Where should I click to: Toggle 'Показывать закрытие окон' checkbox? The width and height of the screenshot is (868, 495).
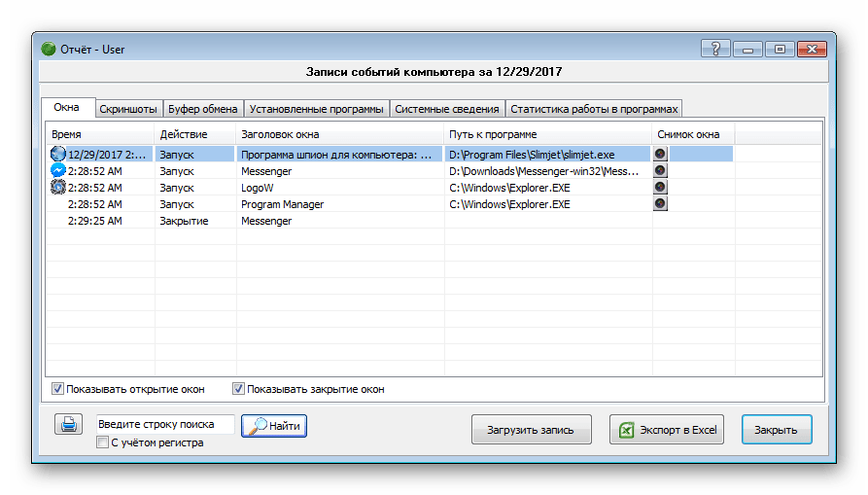(x=238, y=389)
